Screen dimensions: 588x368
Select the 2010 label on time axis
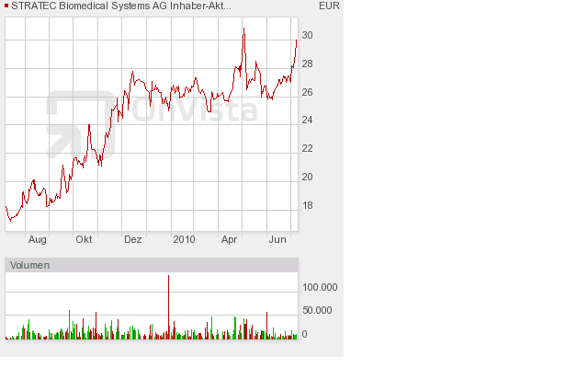tap(184, 239)
